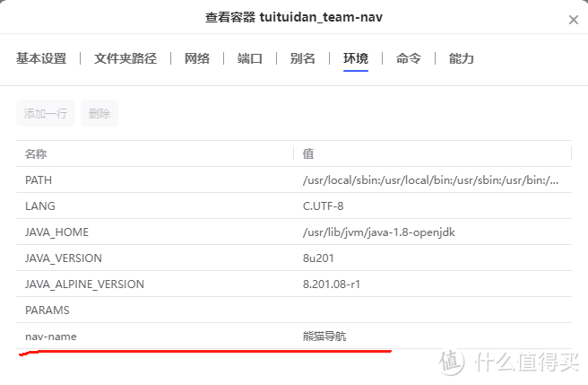Select the JAVA_HOME name cell
The image size is (588, 385).
click(154, 232)
